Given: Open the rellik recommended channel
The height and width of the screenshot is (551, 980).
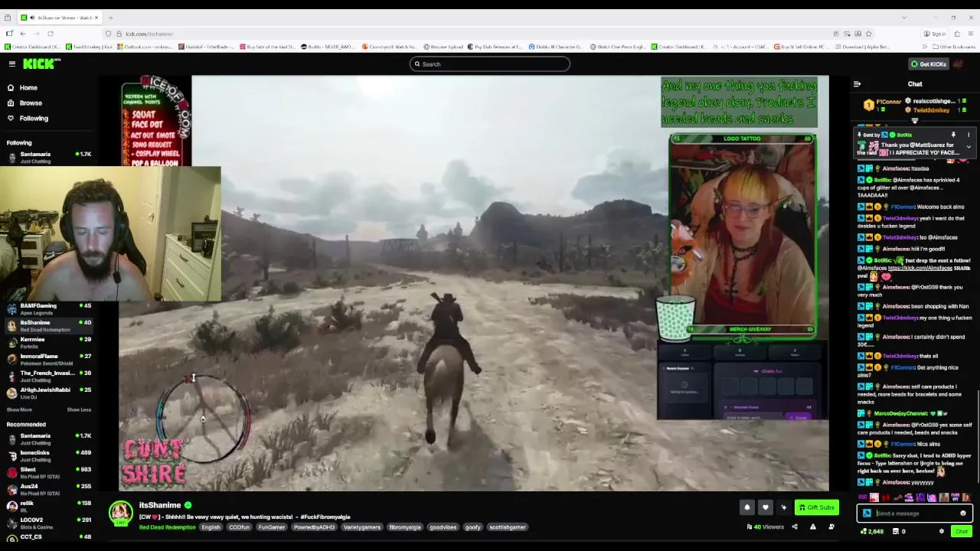Looking at the screenshot, I should pos(49,507).
